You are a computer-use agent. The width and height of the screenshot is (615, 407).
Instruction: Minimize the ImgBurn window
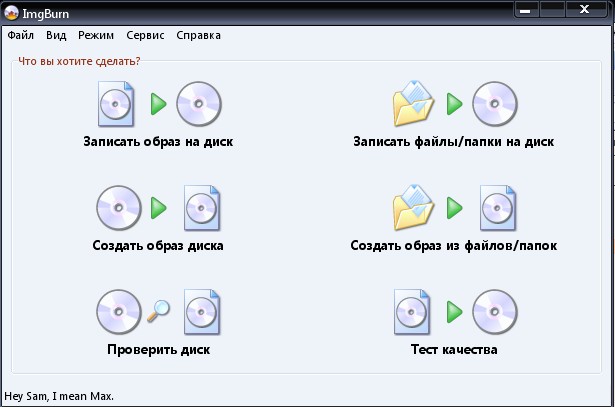[x=526, y=9]
